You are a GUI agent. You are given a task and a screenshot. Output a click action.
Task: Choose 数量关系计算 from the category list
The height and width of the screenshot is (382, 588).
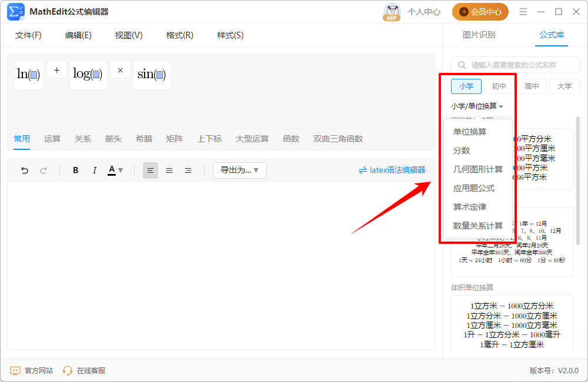coord(477,226)
